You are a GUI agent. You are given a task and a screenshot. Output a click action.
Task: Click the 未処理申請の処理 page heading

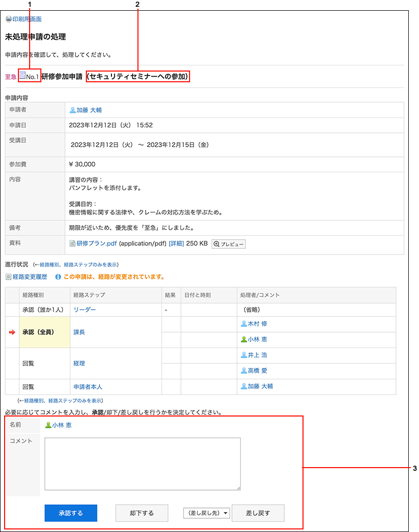tap(35, 37)
